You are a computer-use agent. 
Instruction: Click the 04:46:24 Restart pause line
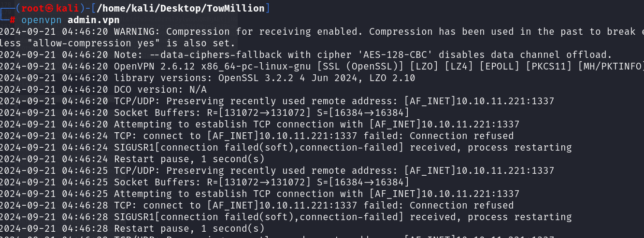(132, 159)
